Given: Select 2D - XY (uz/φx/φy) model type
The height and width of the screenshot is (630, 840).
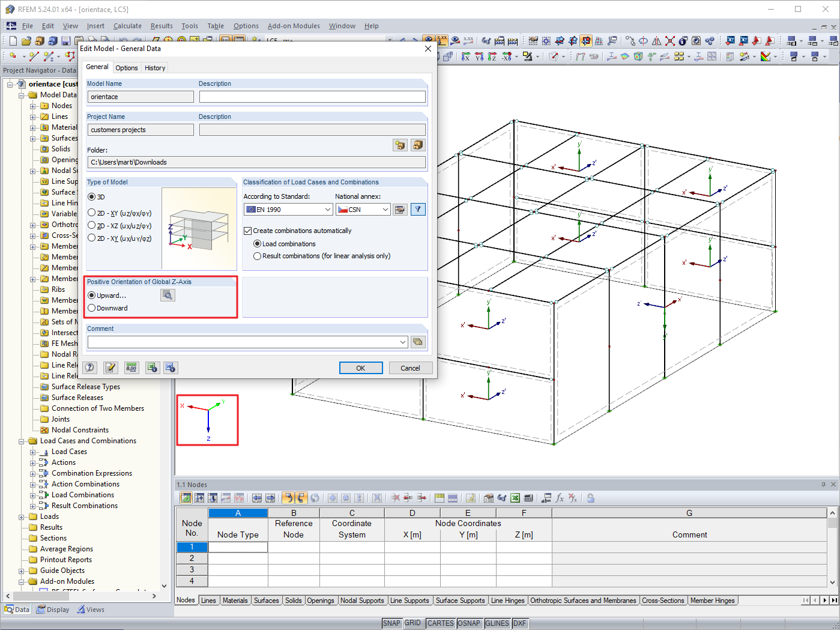Looking at the screenshot, I should [92, 213].
